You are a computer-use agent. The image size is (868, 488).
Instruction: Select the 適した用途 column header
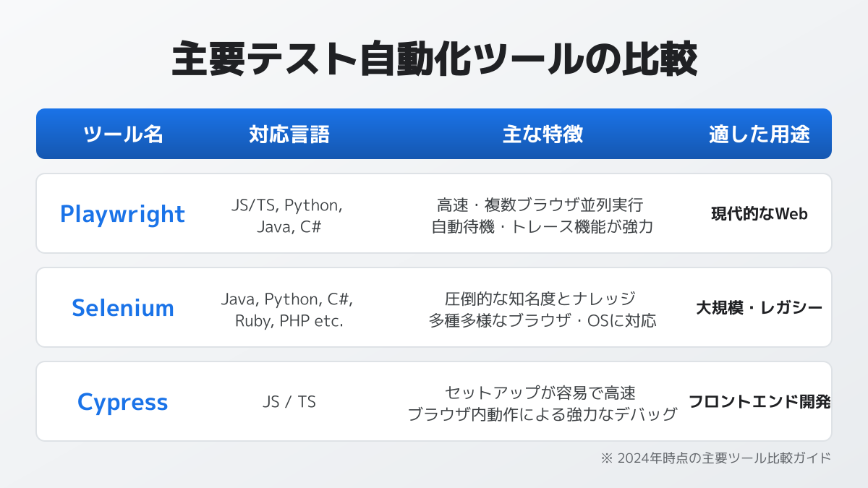[x=759, y=134]
